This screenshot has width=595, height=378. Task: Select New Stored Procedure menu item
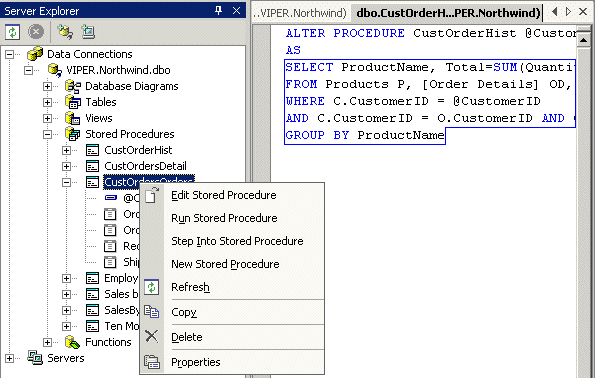(232, 264)
